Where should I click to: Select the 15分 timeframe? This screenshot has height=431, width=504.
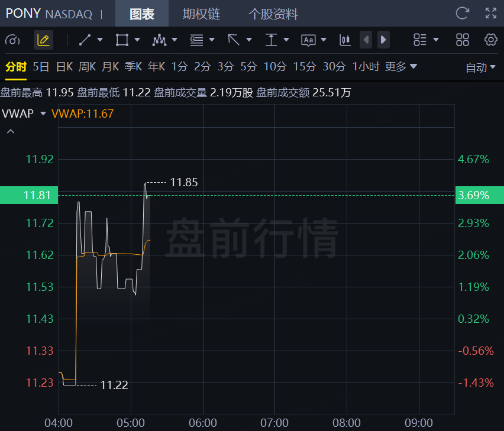[305, 67]
